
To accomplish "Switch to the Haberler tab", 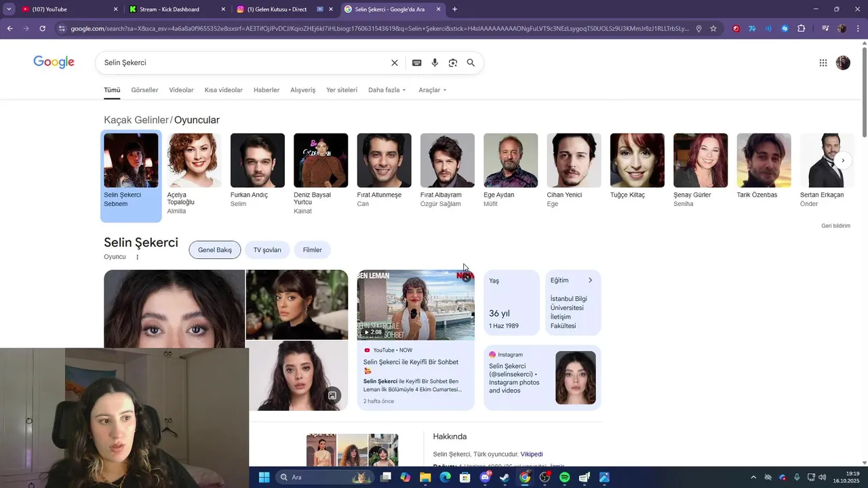I will point(267,90).
